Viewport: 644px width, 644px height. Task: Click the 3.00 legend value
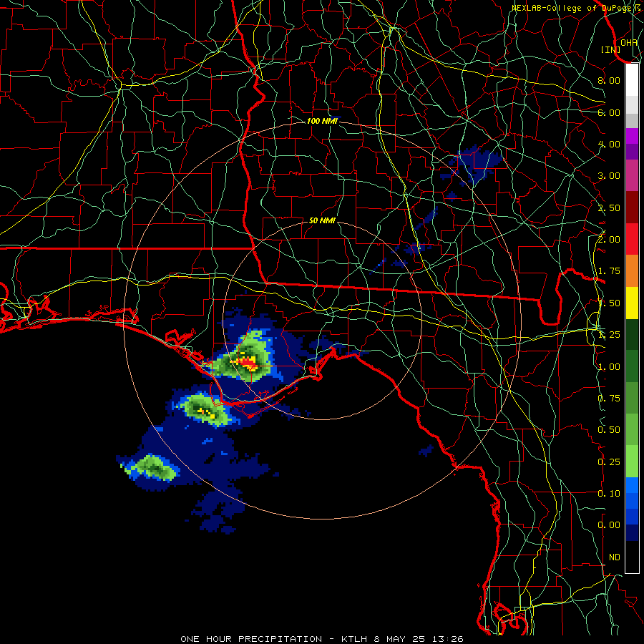[x=609, y=176]
